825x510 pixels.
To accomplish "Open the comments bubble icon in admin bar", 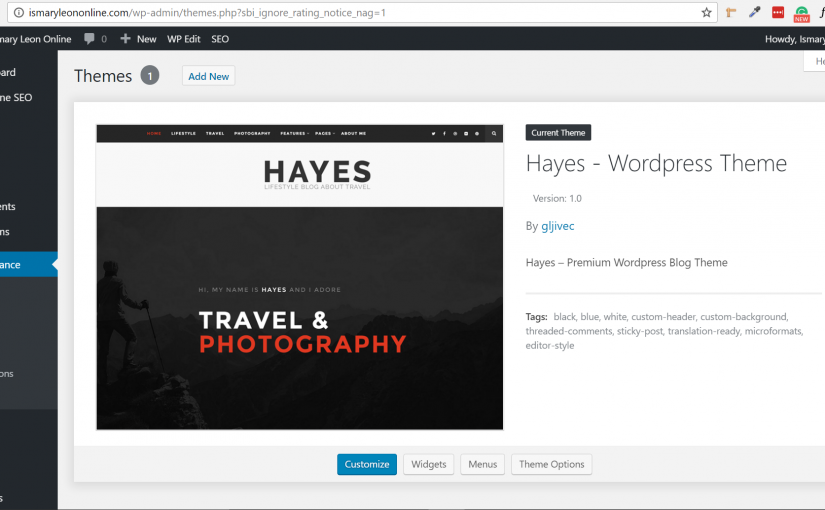I will pyautogui.click(x=89, y=38).
